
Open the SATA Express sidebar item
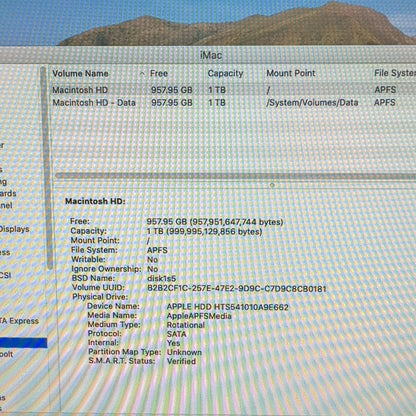tap(19, 321)
